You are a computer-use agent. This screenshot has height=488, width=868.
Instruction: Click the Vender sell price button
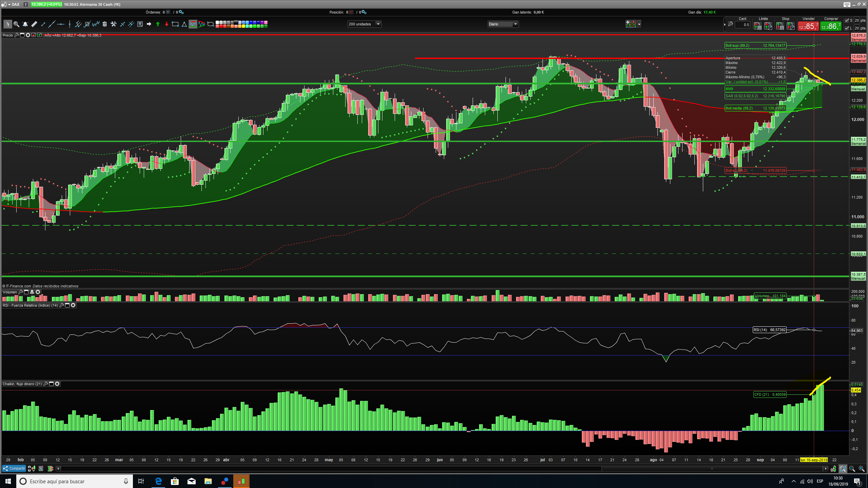pos(808,26)
